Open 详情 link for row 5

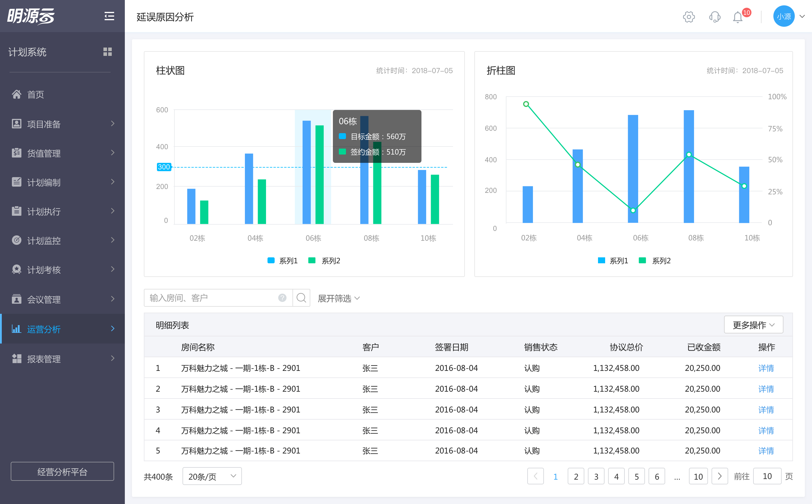766,451
